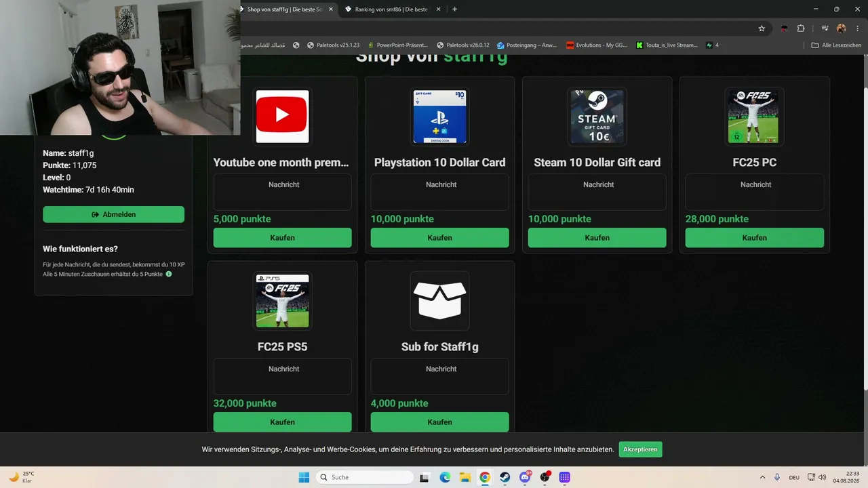This screenshot has width=868, height=488.
Task: Show hidden system tray icons
Action: [x=762, y=477]
